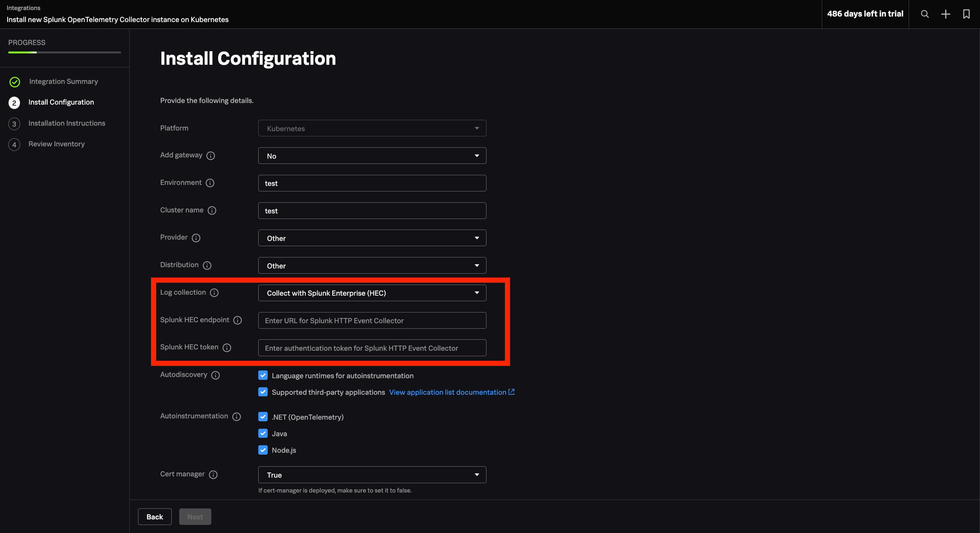980x533 pixels.
Task: Select Installation Instructions step in sidebar
Action: [66, 123]
